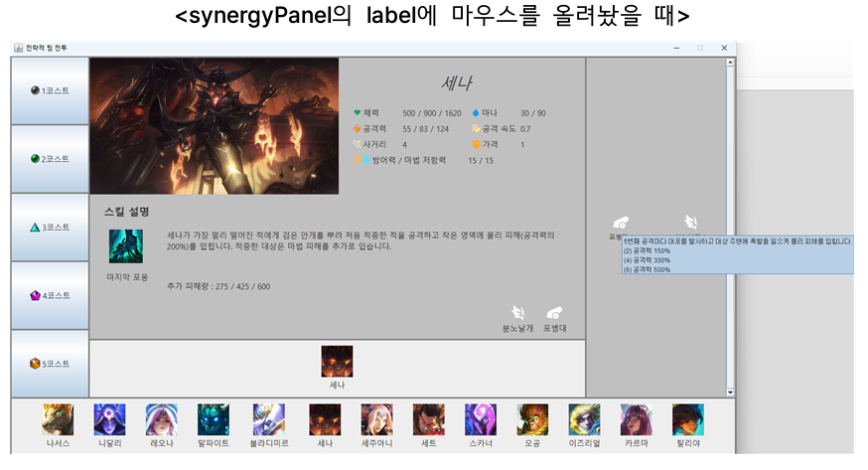Click the 추가 피해량 : 275 / 425 / 600 text
The width and height of the screenshot is (868, 470).
coord(218,286)
